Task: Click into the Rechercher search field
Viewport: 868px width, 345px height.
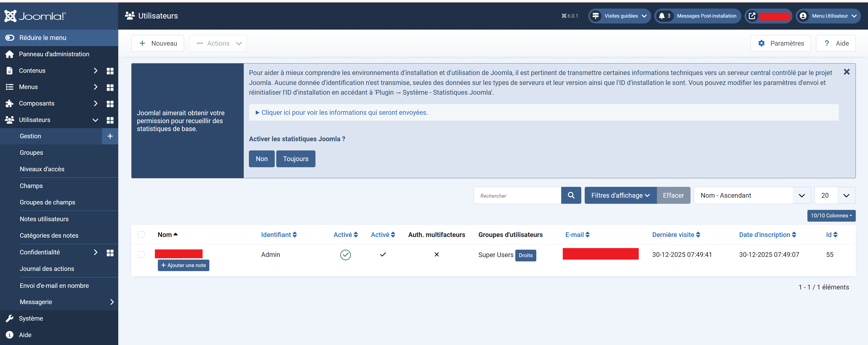Action: tap(517, 196)
